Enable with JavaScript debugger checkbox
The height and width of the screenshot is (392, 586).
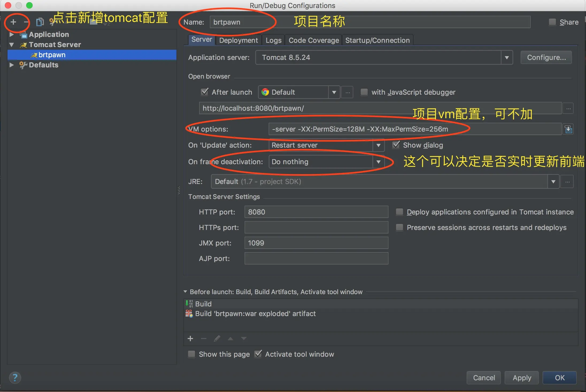point(364,92)
